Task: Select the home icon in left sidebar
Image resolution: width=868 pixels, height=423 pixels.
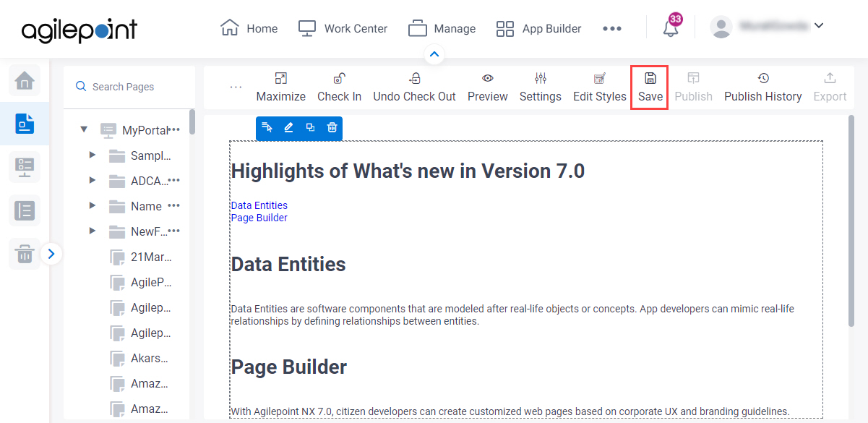Action: pos(25,80)
